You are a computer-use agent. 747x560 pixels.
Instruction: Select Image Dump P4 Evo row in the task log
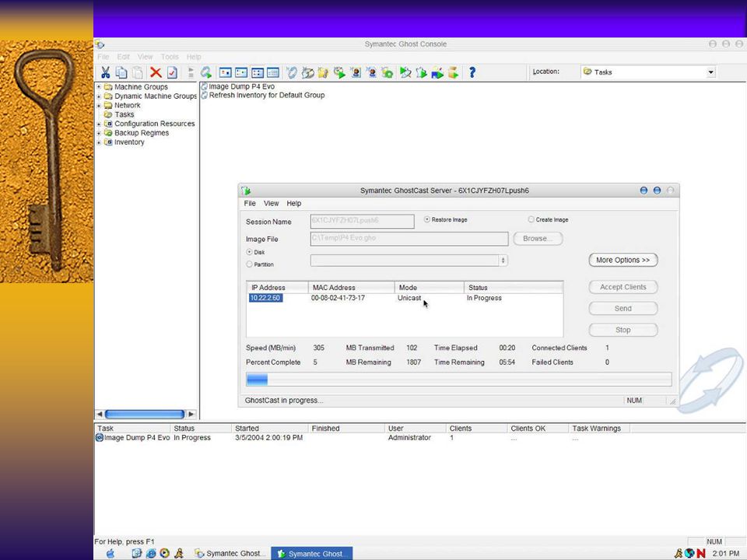click(x=362, y=438)
